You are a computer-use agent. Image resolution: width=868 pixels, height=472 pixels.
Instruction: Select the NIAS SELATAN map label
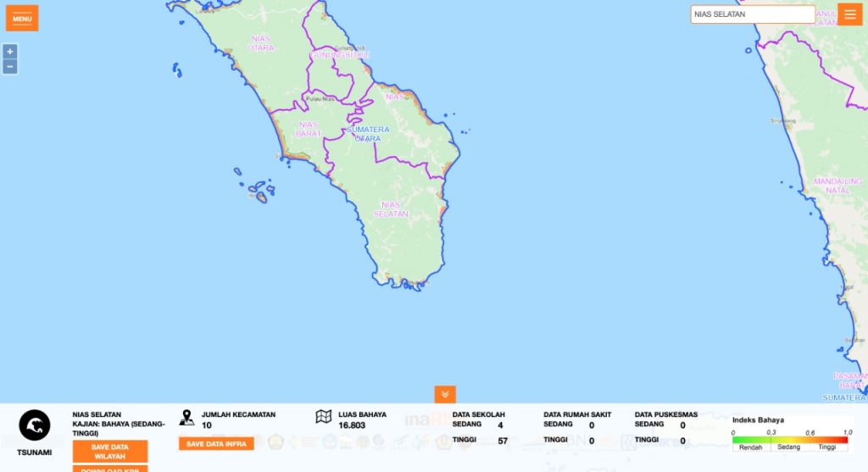[x=391, y=209]
